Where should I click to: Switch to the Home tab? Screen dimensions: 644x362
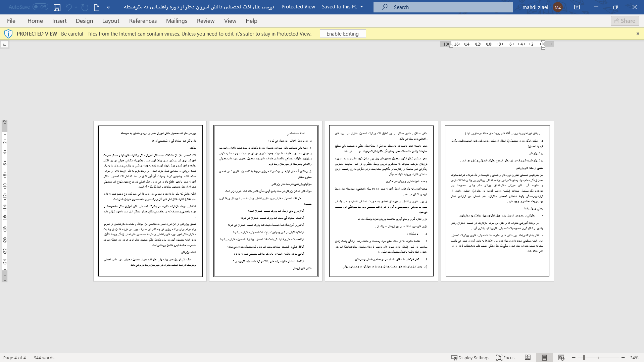pos(35,21)
